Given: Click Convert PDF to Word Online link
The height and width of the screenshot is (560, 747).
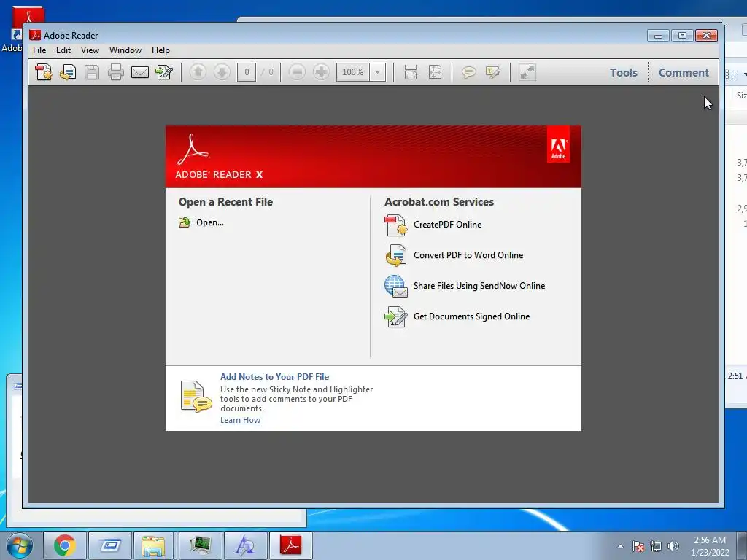Looking at the screenshot, I should pyautogui.click(x=468, y=255).
